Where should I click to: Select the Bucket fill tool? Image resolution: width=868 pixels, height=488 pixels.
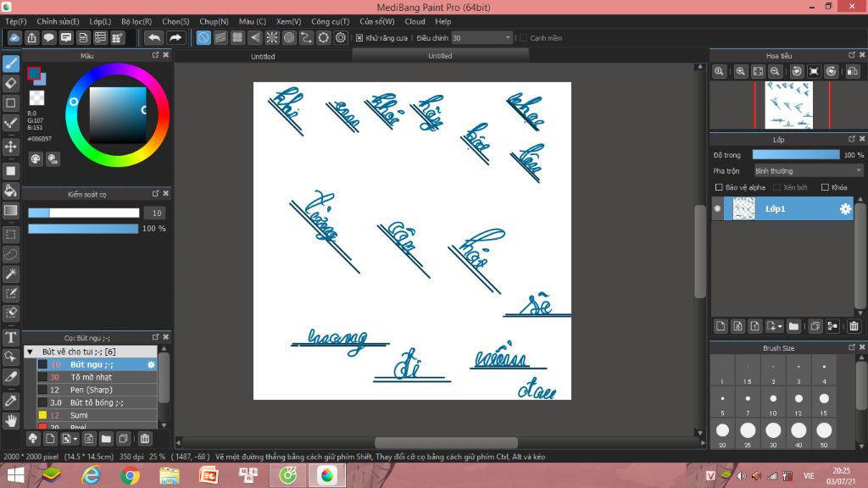[10, 191]
